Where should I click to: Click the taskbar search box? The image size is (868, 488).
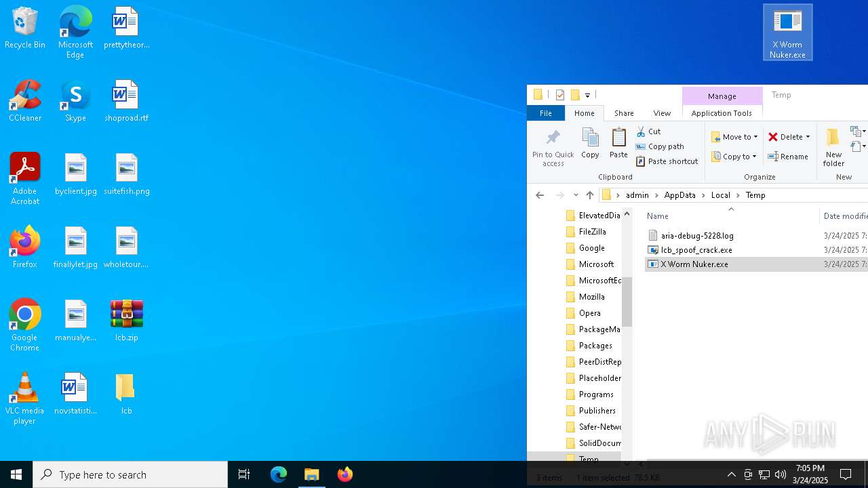click(x=130, y=474)
